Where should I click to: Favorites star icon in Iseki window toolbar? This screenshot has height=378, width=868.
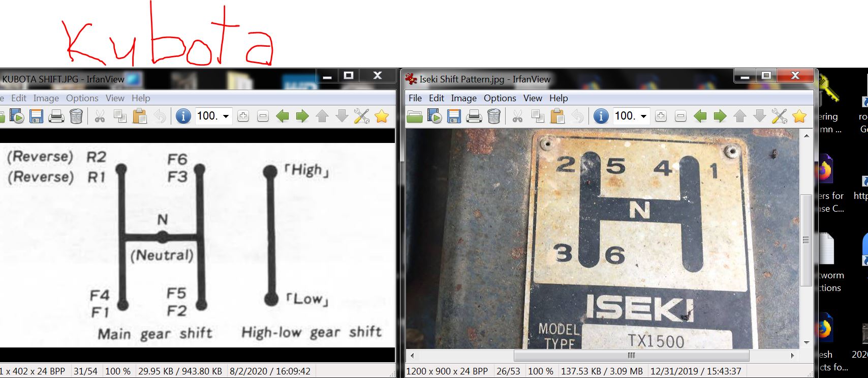pos(799,117)
